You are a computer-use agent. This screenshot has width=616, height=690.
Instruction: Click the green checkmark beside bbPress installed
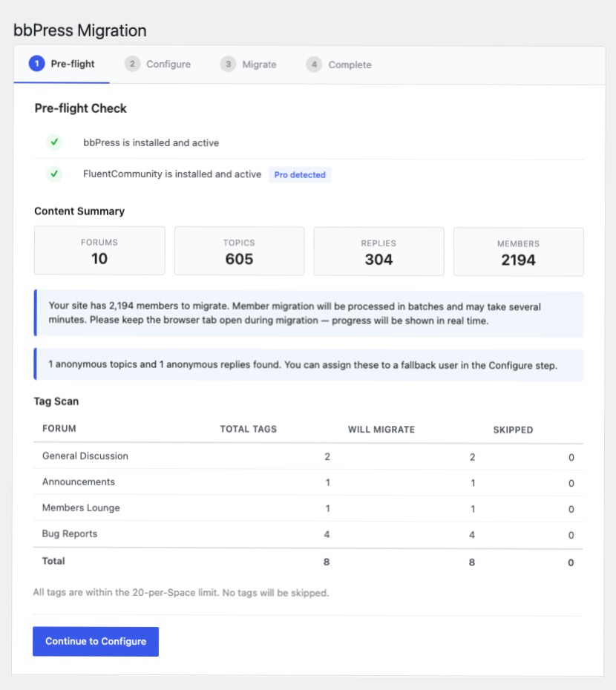(x=54, y=142)
